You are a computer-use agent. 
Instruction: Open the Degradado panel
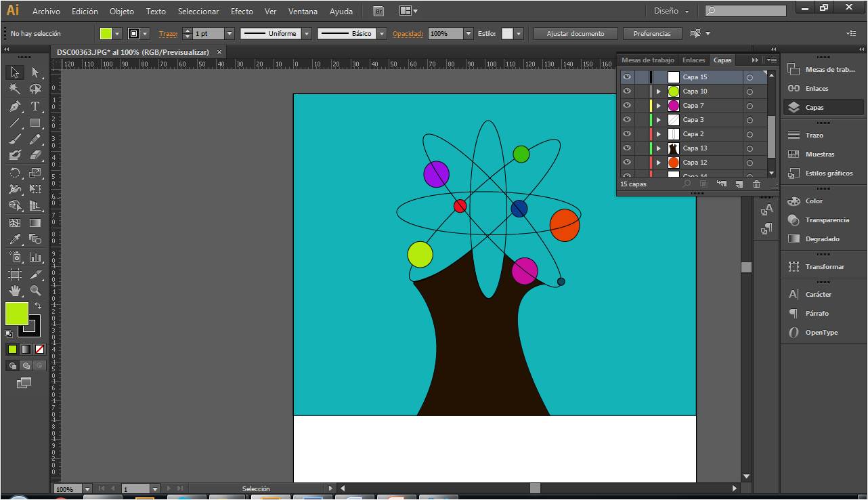pyautogui.click(x=823, y=238)
